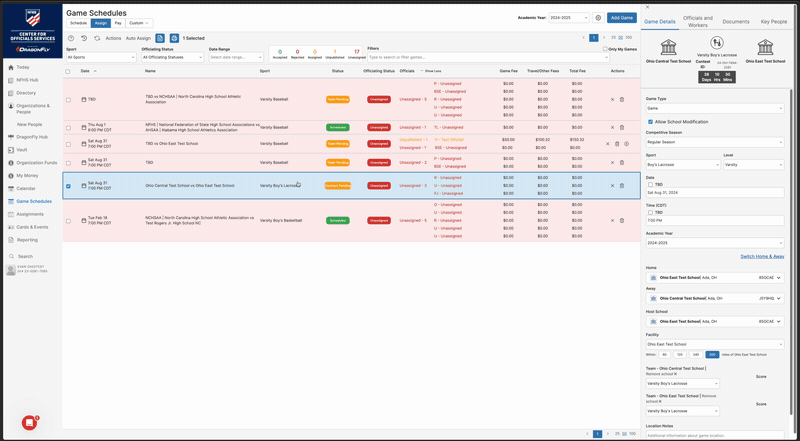This screenshot has height=441, width=800.
Task: Enable the Only My Games checkbox
Action: 606,48
